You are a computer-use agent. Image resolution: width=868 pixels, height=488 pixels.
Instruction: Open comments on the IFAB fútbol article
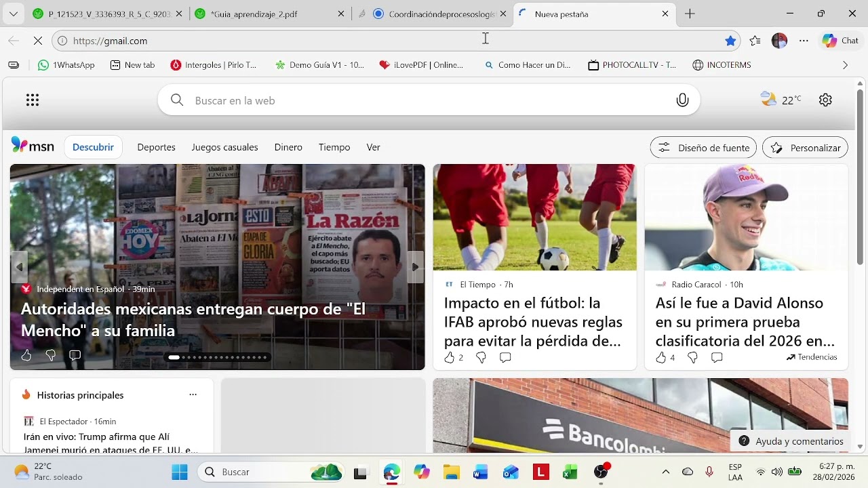pos(505,357)
